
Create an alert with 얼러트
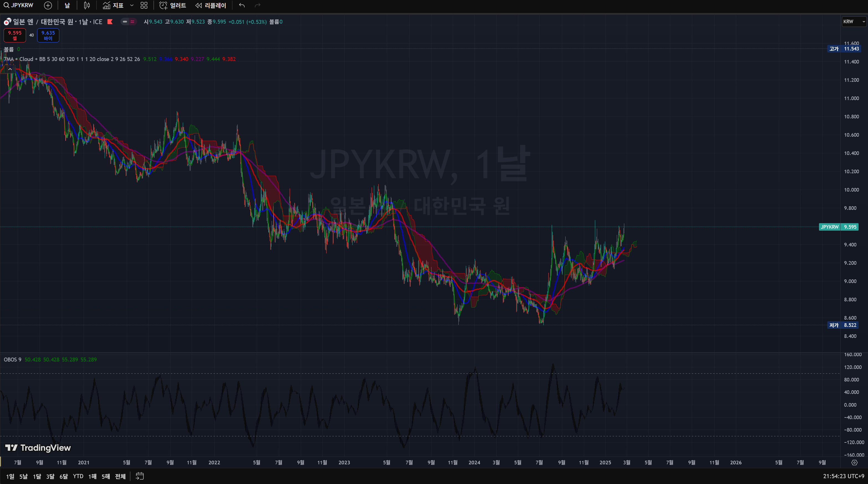pos(173,5)
